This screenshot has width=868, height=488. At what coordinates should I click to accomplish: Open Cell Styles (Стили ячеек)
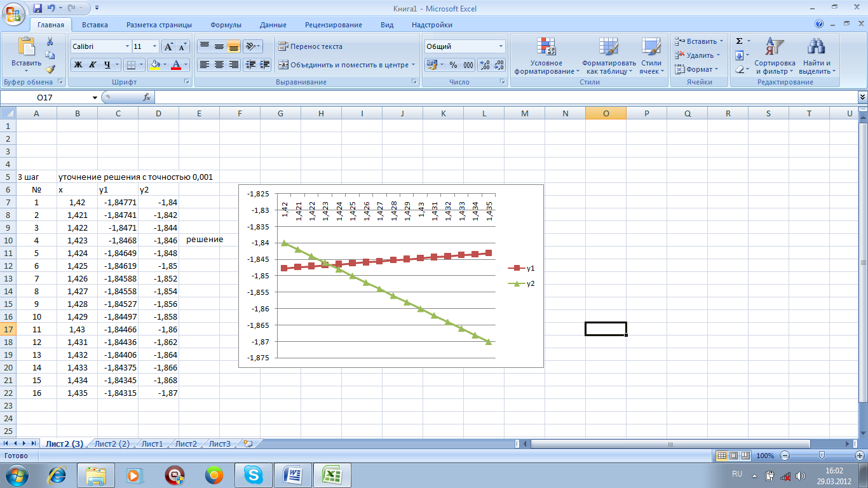coord(651,56)
